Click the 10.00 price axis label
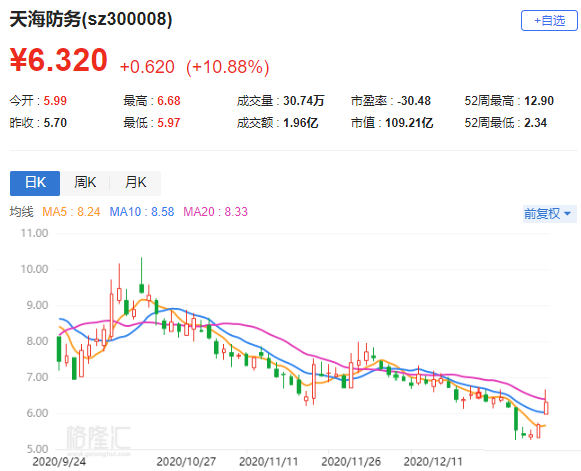 34,269
